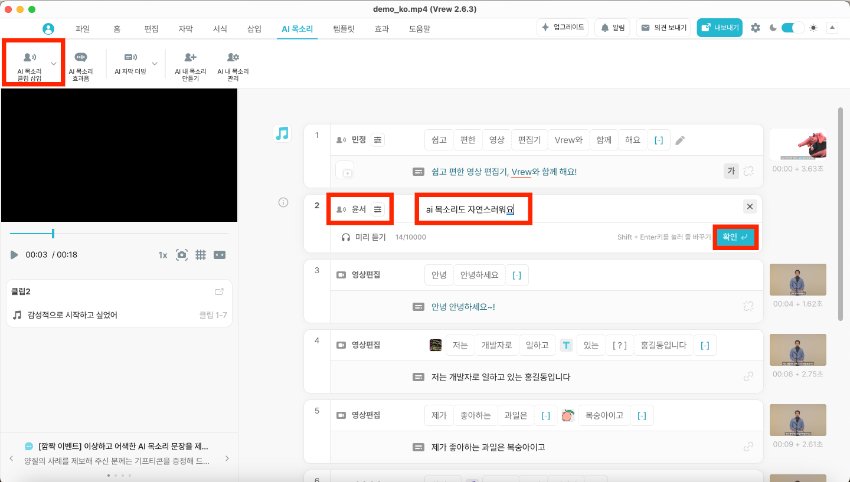This screenshot has height=482, width=850.
Task: Expand the AI 목소리 클립 삽입 dropdown arrow
Action: pyautogui.click(x=54, y=63)
